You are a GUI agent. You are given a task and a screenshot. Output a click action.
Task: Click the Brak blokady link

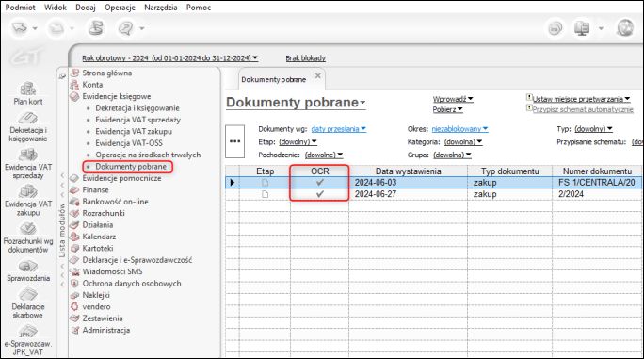[x=306, y=58]
